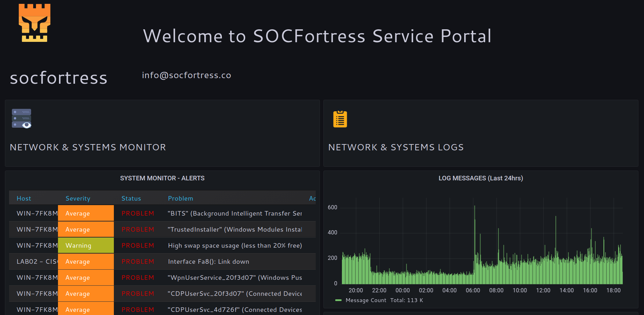The image size is (644, 315).
Task: Click the socfortress organization name
Action: [x=59, y=77]
